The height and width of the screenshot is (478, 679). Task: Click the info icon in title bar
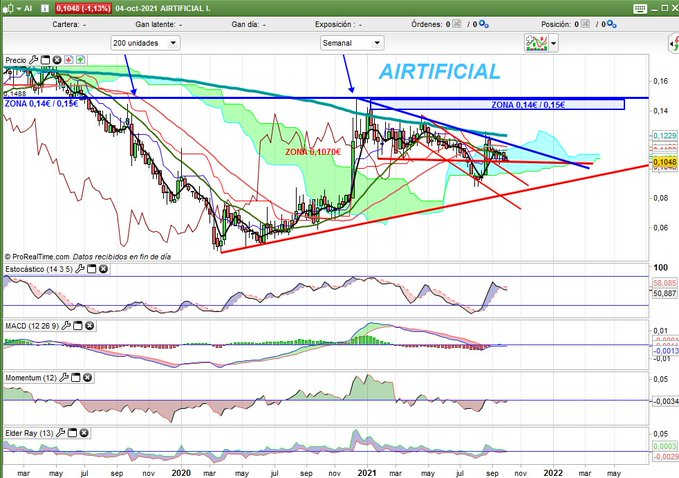click(45, 8)
